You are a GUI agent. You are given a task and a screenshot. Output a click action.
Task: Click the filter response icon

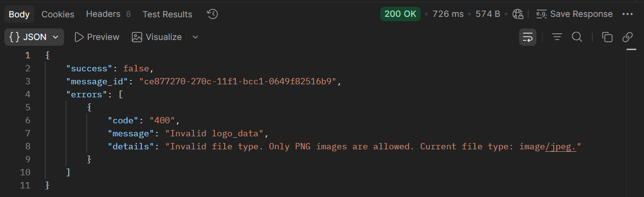click(x=557, y=37)
